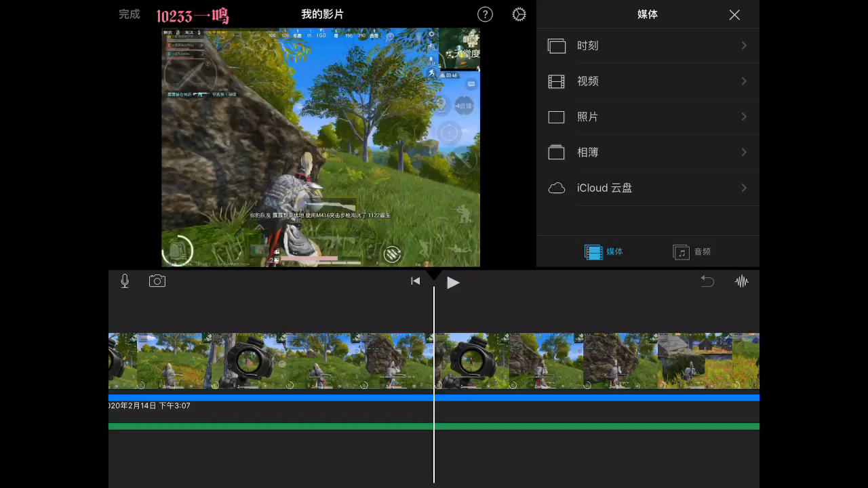Select the 相簿 album icon
The image size is (868, 488).
click(556, 152)
